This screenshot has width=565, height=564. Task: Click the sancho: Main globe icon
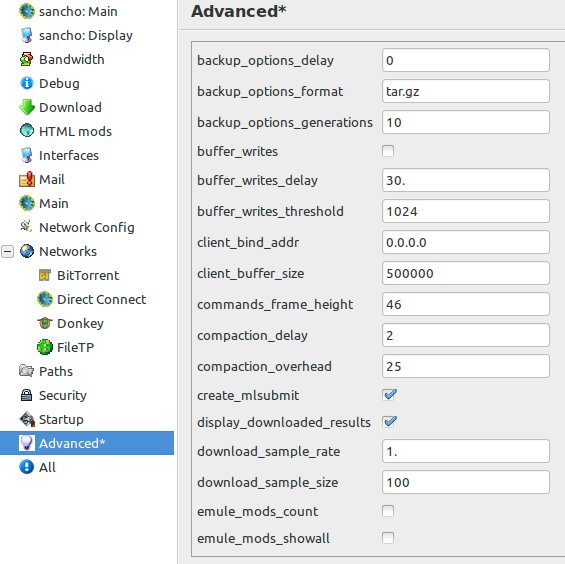point(27,11)
